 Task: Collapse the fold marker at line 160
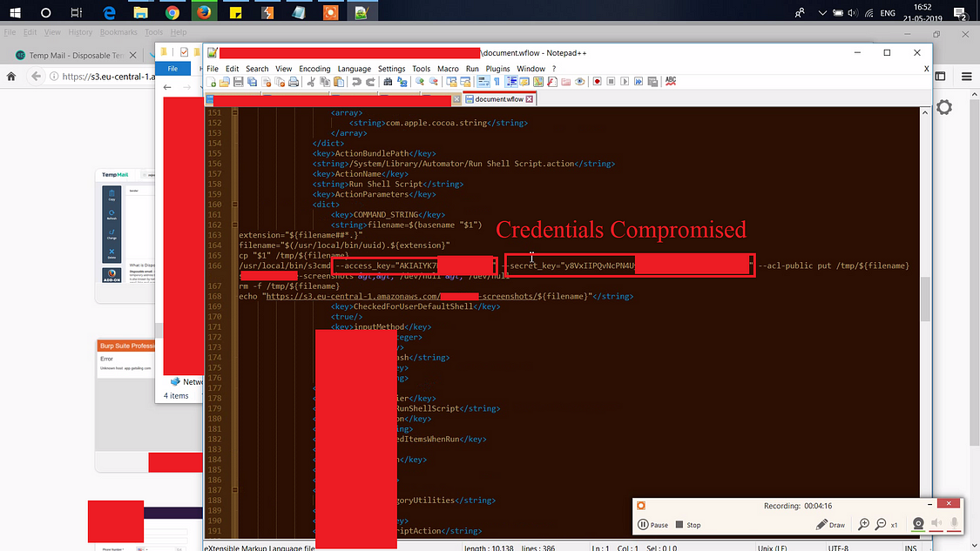[x=234, y=205]
